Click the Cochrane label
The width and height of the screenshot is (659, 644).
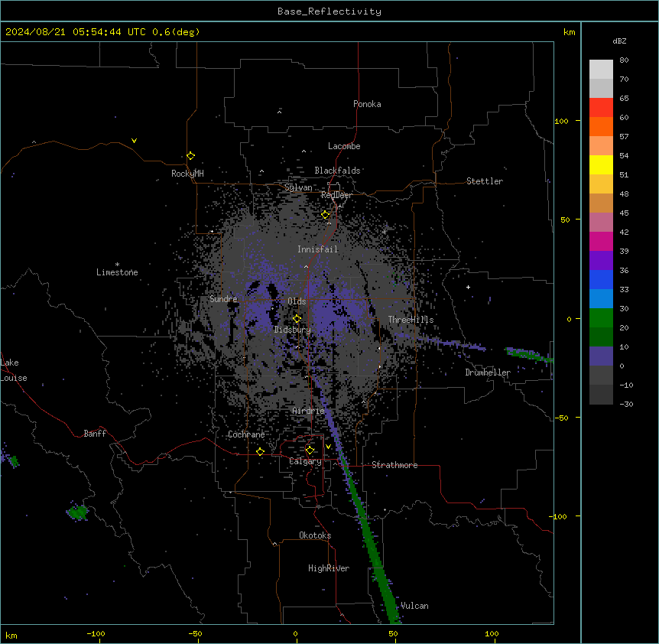[246, 434]
